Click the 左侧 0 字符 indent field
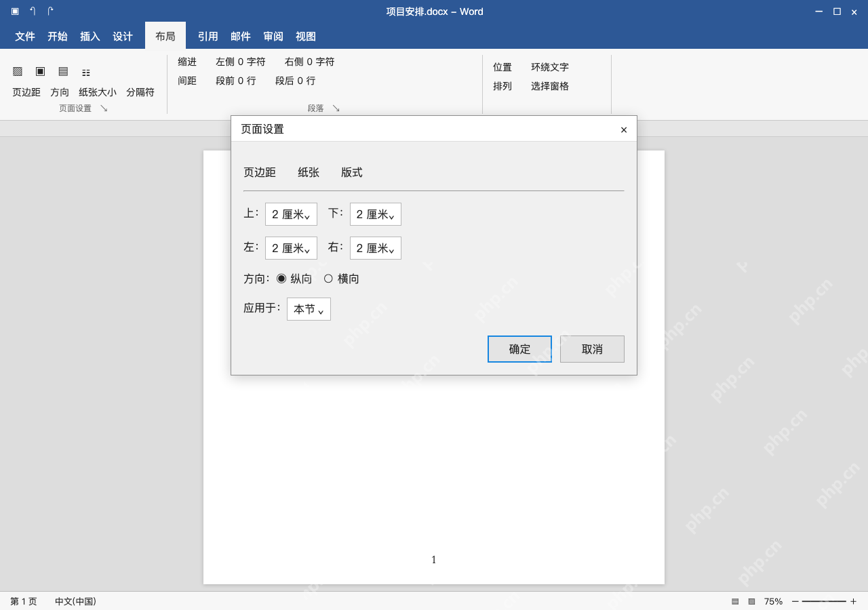Viewport: 868px width, 610px height. pos(241,62)
